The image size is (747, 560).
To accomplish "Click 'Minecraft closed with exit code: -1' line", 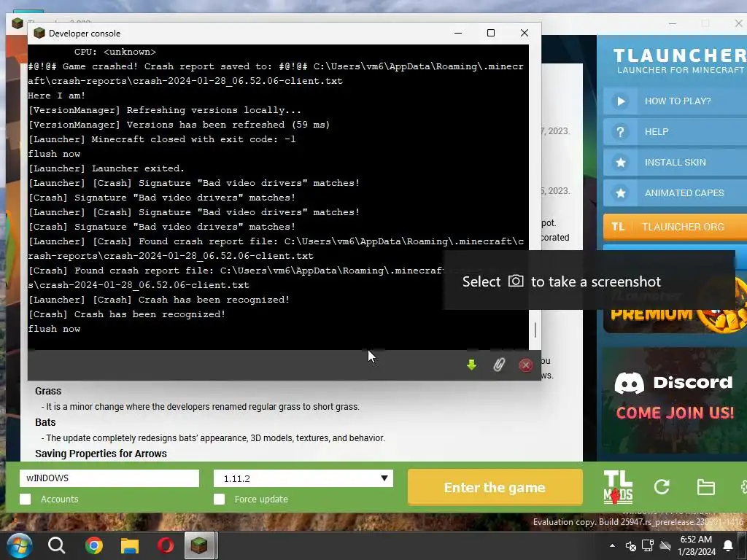I will pos(162,139).
